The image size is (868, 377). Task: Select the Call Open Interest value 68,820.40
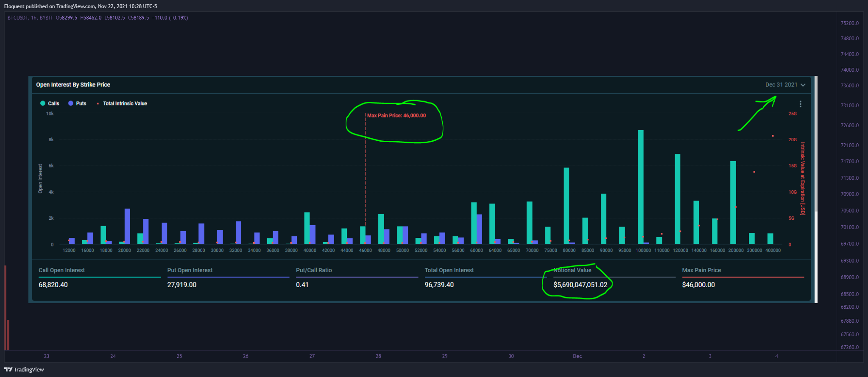pos(53,285)
